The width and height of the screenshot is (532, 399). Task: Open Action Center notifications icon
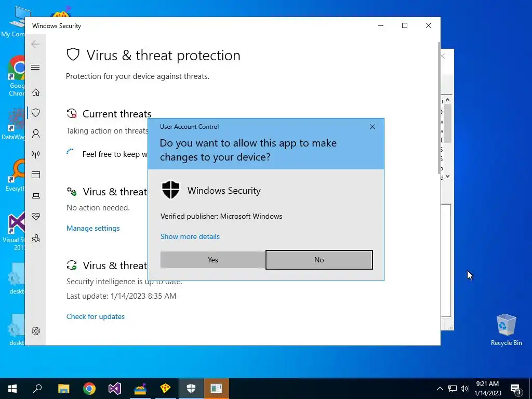[516, 389]
